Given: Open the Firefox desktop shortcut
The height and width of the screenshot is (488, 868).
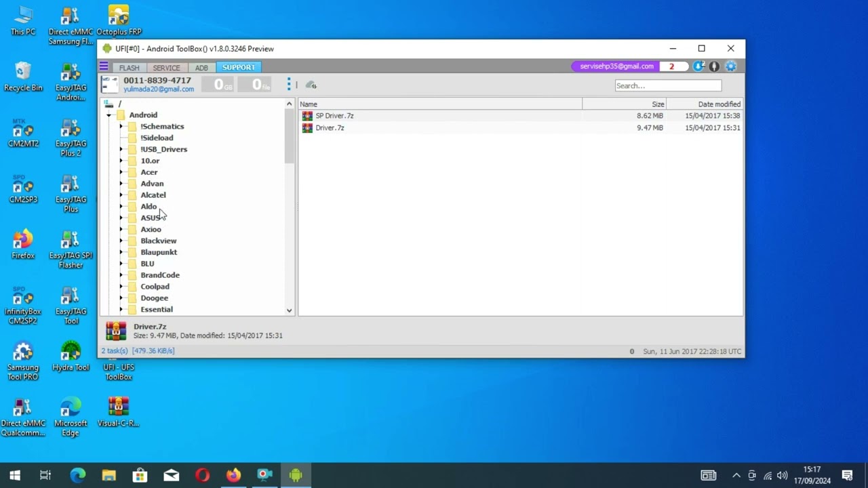Looking at the screenshot, I should click(23, 245).
